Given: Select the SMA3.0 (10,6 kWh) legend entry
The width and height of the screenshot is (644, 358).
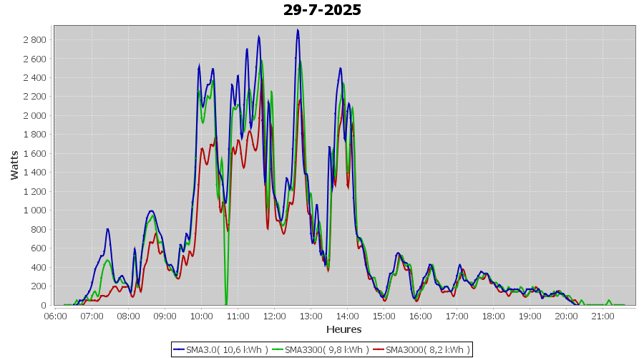Looking at the screenshot, I should click(220, 350).
